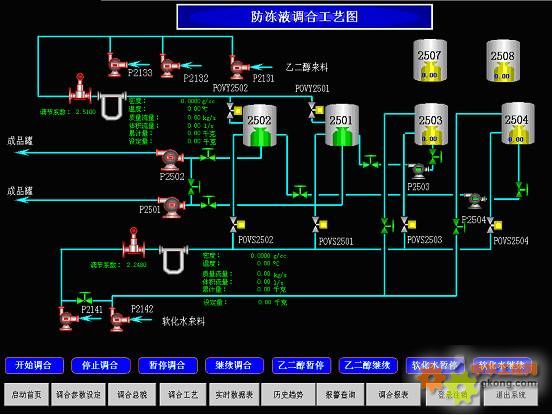Toggle valve POVS2502
Viewport: 552px width, 415px height.
click(x=237, y=225)
